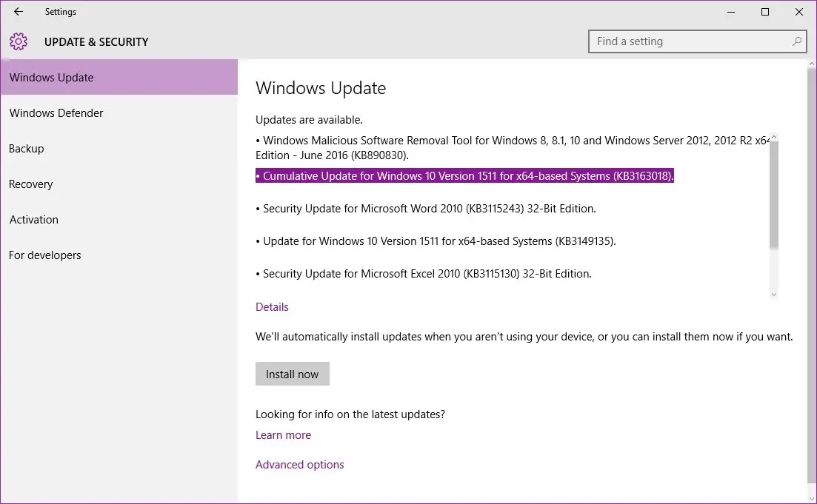Image resolution: width=817 pixels, height=504 pixels.
Task: Click 'Looking for info on the latest updates?' text
Action: (350, 414)
